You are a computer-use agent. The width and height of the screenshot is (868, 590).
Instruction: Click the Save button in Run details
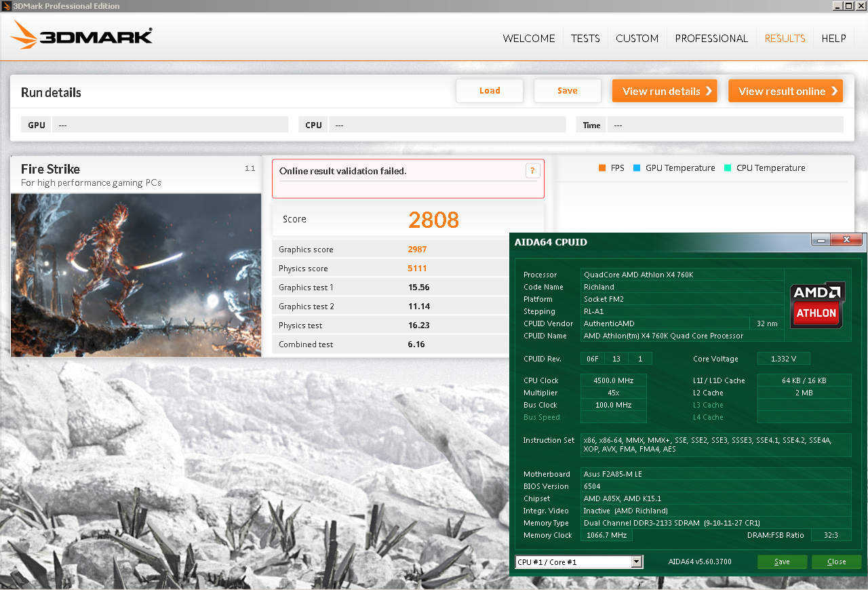coord(568,91)
